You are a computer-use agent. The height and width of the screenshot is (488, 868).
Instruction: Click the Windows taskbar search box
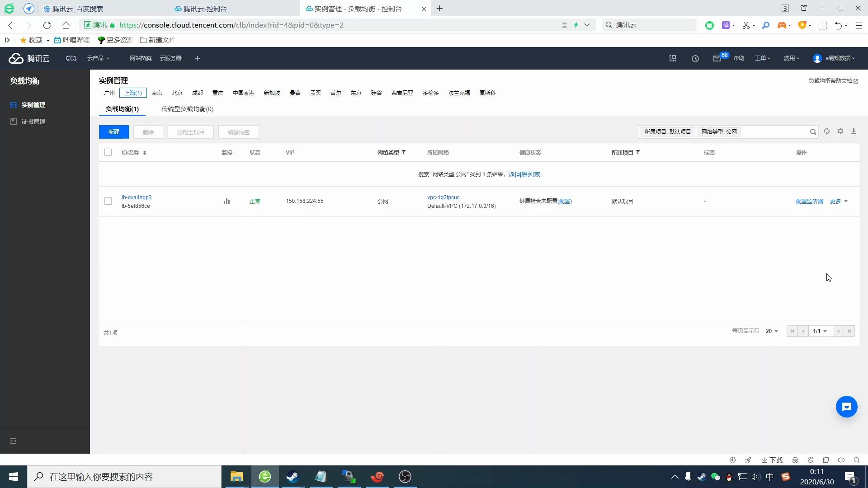click(x=124, y=477)
